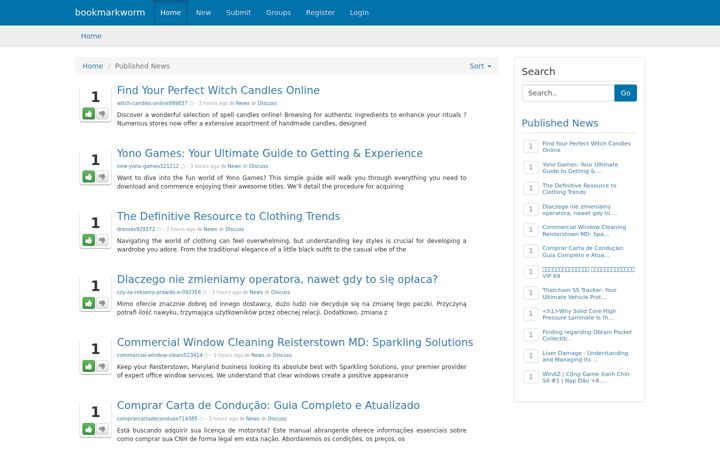Open user witch-candles-online999837 profile

pyautogui.click(x=152, y=103)
